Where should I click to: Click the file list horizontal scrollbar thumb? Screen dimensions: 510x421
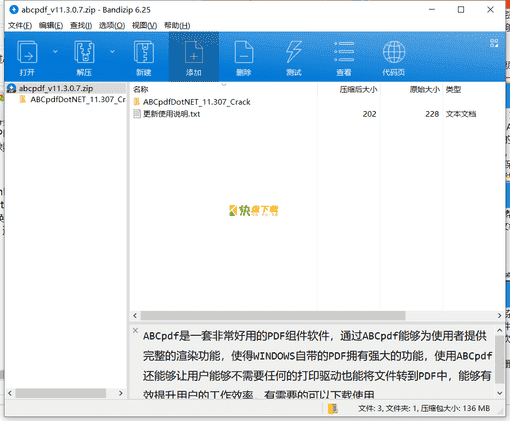[273, 315]
